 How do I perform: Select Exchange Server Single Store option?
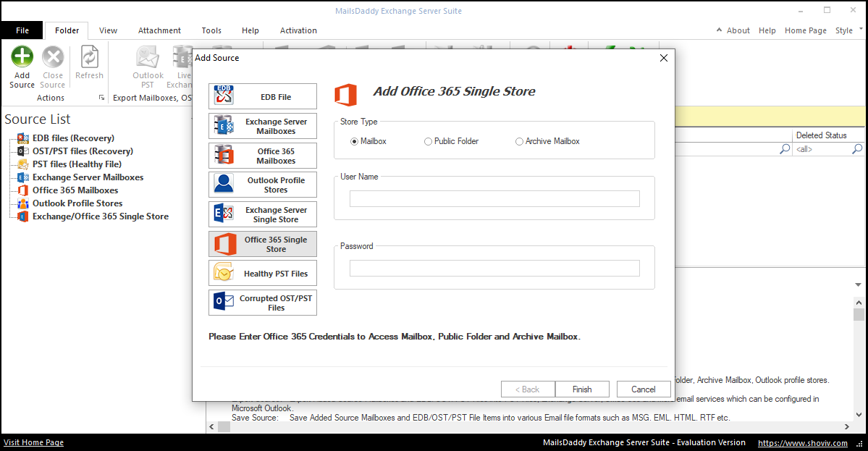pyautogui.click(x=262, y=214)
